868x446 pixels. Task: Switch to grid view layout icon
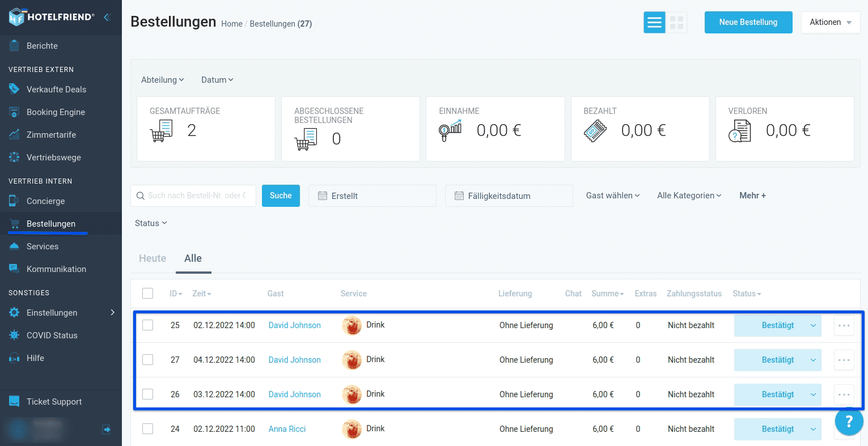(x=676, y=23)
